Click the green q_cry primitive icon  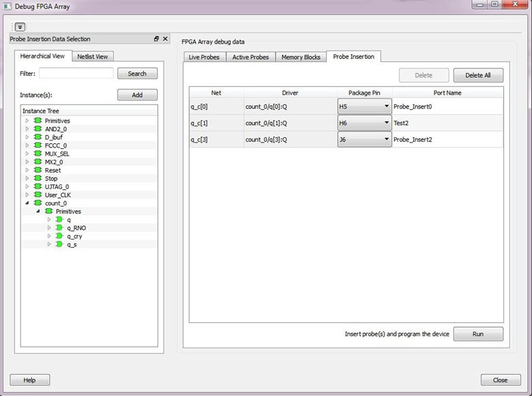(x=59, y=236)
